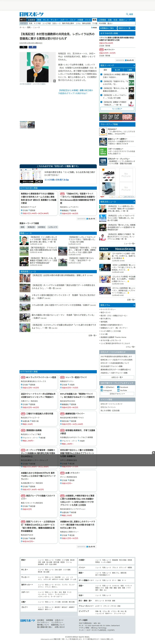Viewport: 155px width, 644px height.
Task: Open Instagram social link
Action: (106, 390)
